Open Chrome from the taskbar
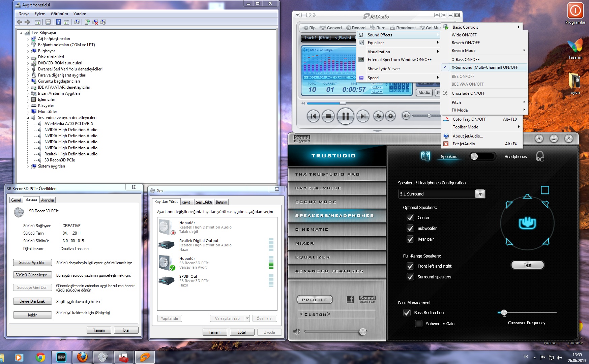 pos(40,357)
